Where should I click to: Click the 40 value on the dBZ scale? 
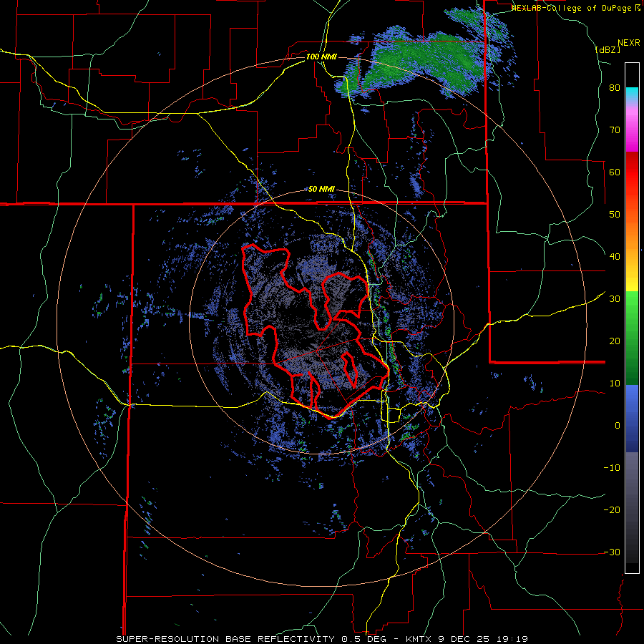(x=615, y=257)
